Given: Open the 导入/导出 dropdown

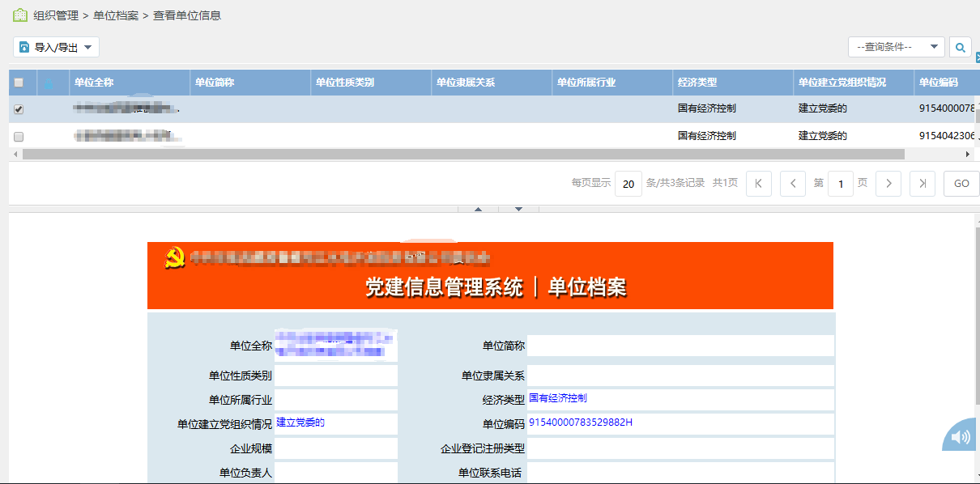Looking at the screenshot, I should point(56,48).
